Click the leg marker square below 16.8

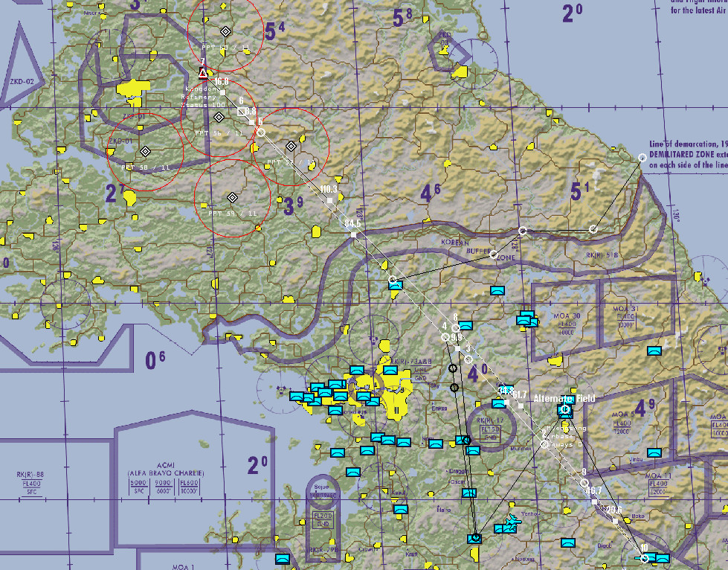223,92
